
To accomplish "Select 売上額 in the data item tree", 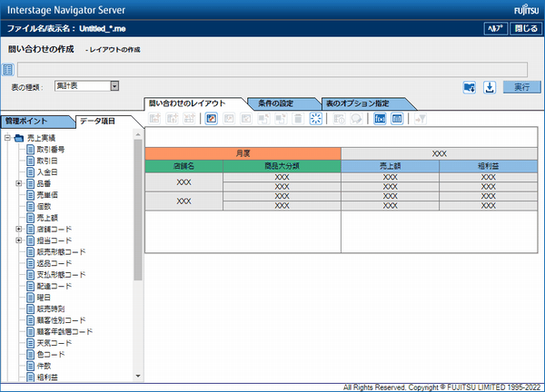I will (47, 218).
